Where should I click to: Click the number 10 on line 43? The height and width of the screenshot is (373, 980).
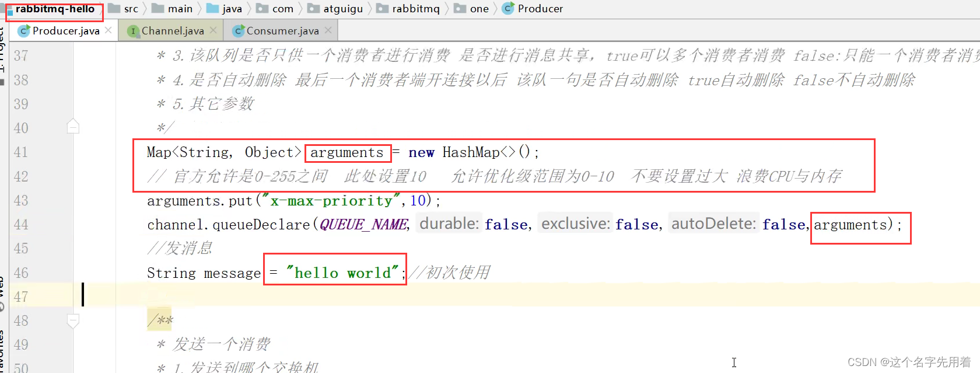418,201
